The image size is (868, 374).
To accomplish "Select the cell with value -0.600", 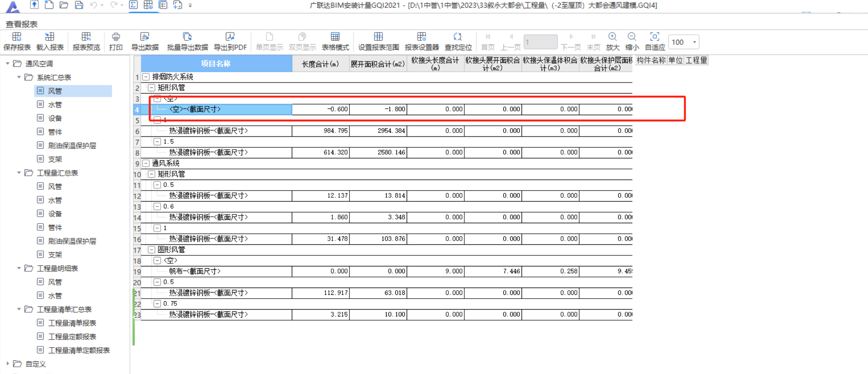I will coord(321,110).
